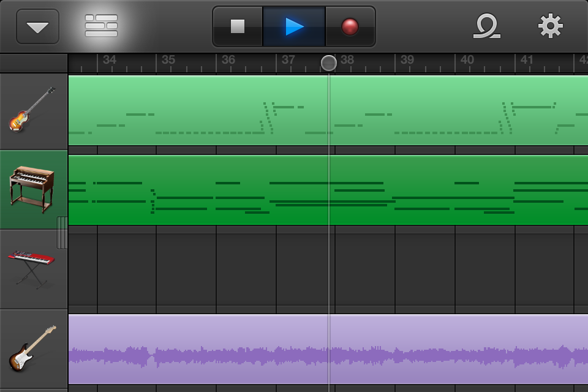Open the Apple Loops browser icon
Viewport: 588px width, 392px height.
486,26
